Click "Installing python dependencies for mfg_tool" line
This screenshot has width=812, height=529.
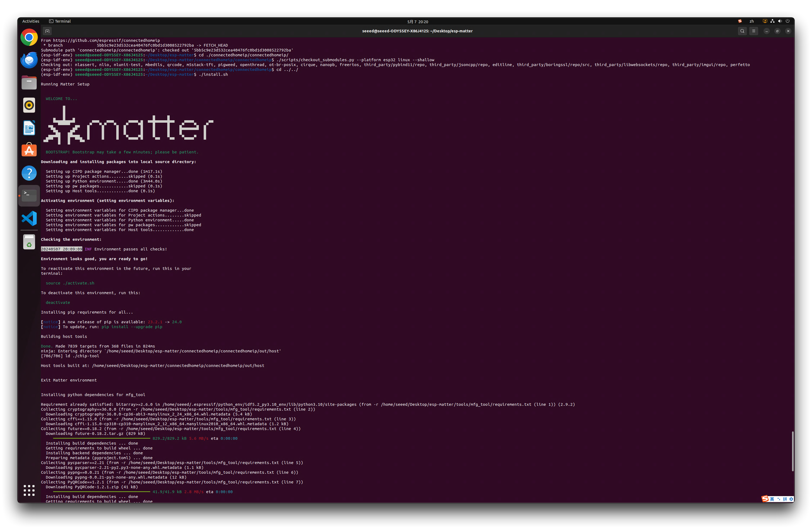[x=93, y=395]
